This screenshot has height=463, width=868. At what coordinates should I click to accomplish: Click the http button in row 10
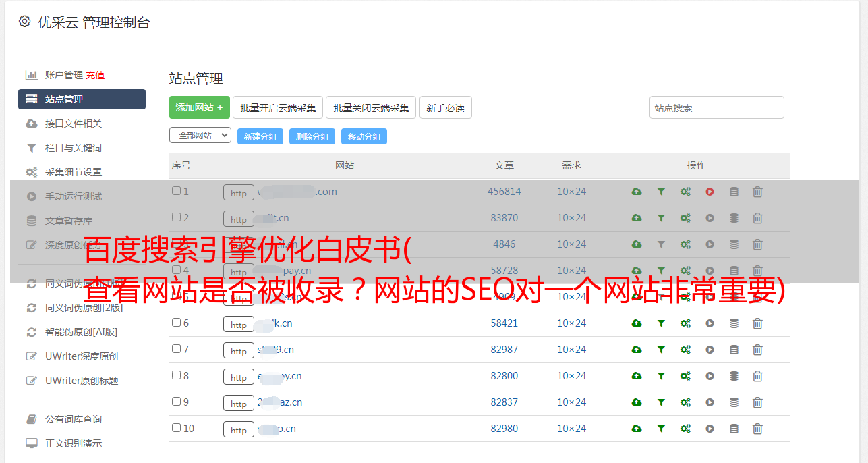point(239,429)
